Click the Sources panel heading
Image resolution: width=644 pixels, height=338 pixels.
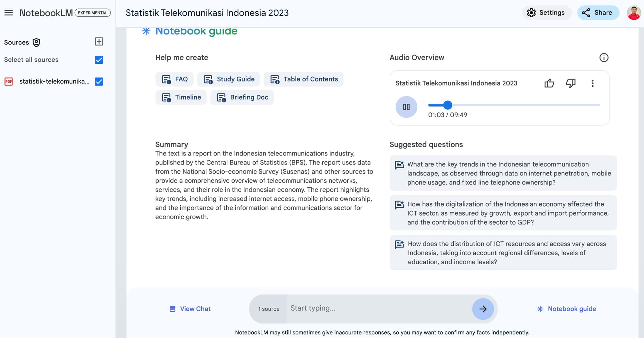(x=16, y=42)
